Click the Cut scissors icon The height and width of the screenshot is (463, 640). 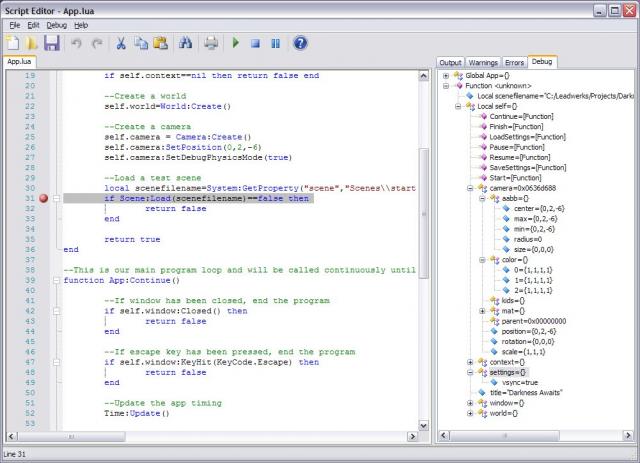(x=121, y=43)
